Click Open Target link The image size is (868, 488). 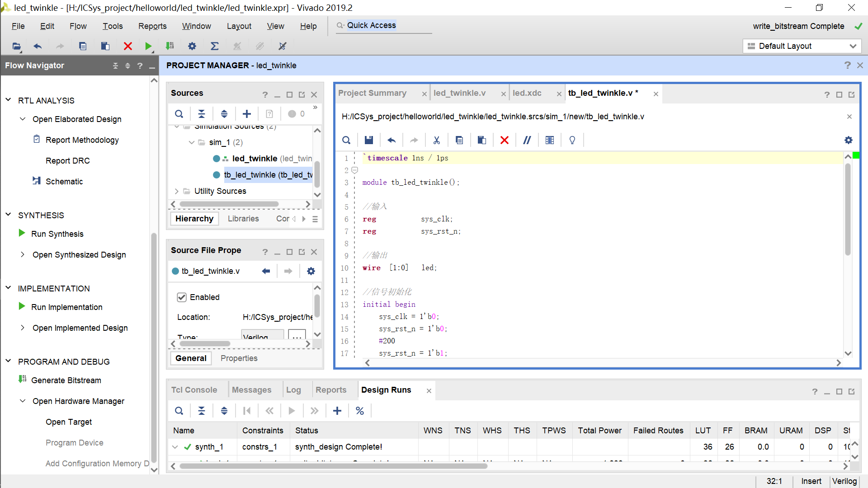(69, 422)
